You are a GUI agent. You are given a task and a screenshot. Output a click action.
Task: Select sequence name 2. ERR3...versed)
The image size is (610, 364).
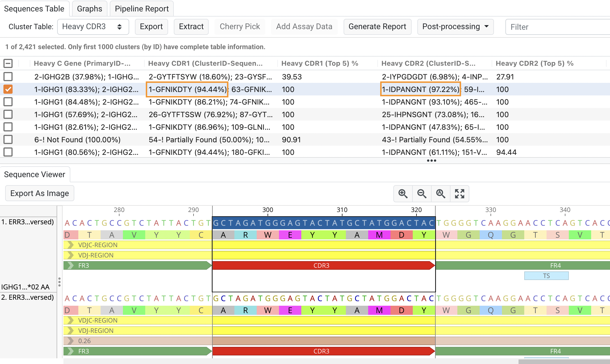coord(28,297)
